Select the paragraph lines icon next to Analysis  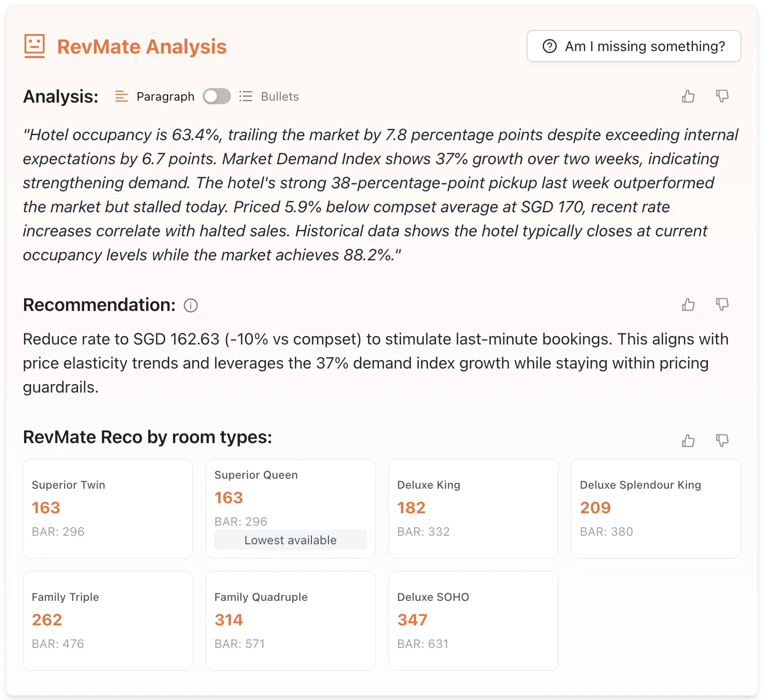(121, 96)
